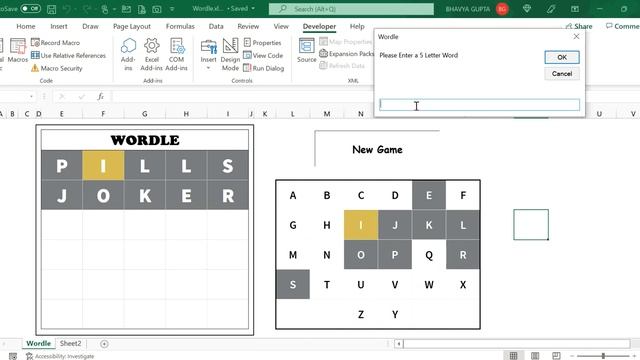640x360 pixels.
Task: Open control Properties
Action: coord(262,42)
